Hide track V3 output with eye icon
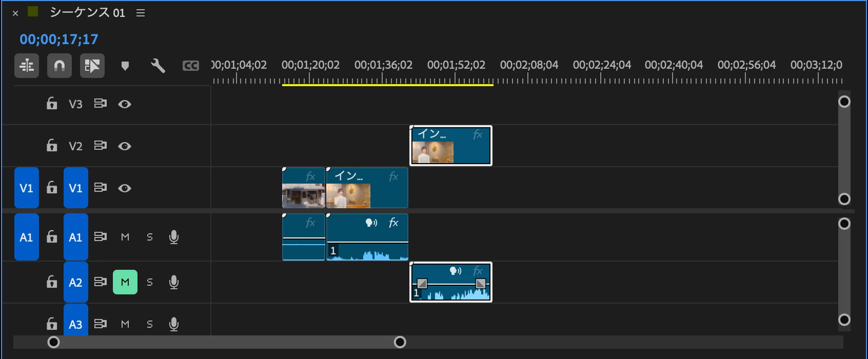The height and width of the screenshot is (359, 868). [125, 104]
